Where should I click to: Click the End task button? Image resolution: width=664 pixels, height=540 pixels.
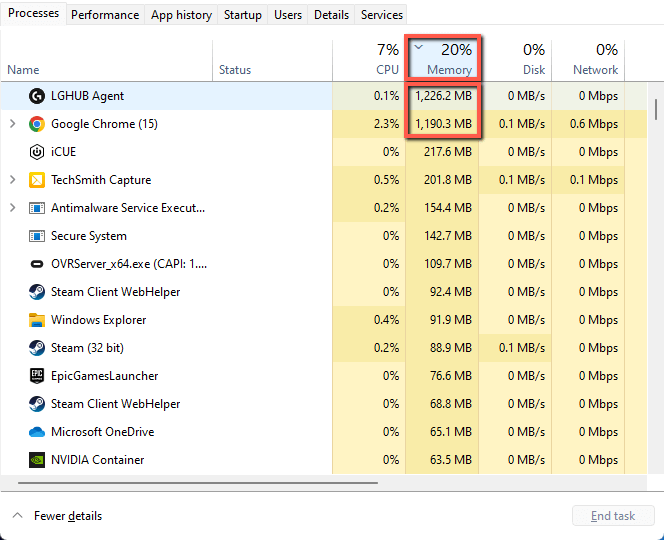613,515
